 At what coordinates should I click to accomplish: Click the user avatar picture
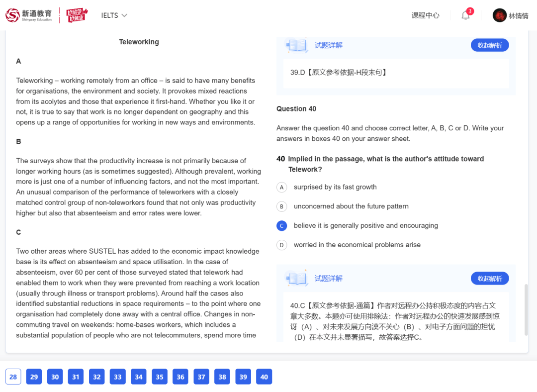(x=499, y=15)
